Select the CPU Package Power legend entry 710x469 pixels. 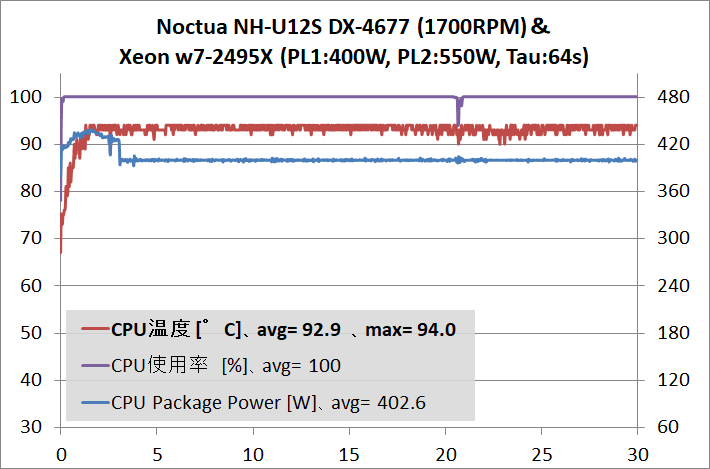click(269, 403)
